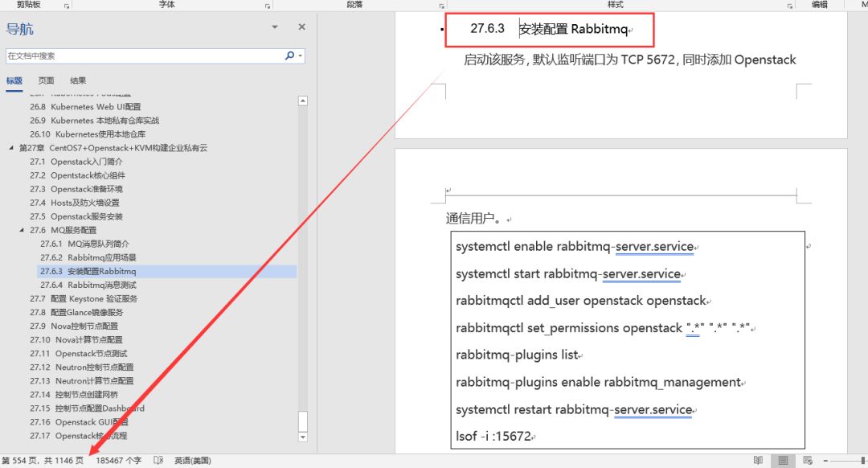Open navigation pane task options arrow
Viewport: 868px width, 468px height.
click(275, 27)
